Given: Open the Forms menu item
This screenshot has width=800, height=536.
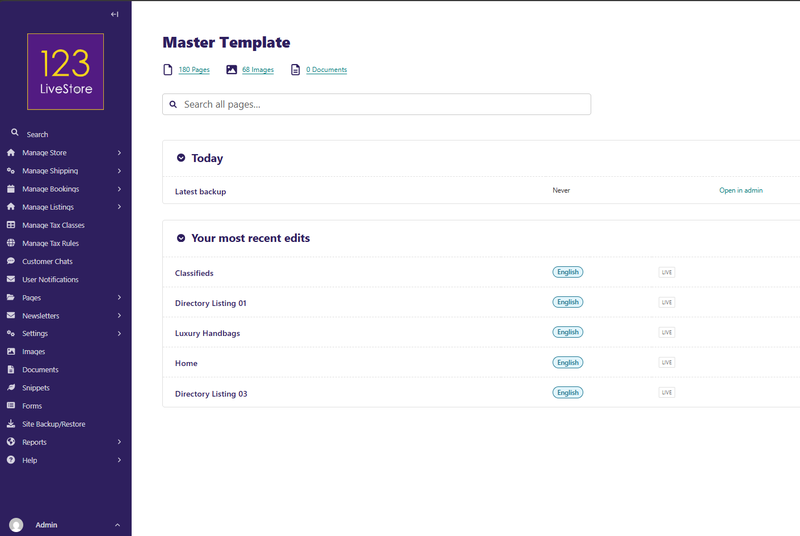Looking at the screenshot, I should (32, 406).
